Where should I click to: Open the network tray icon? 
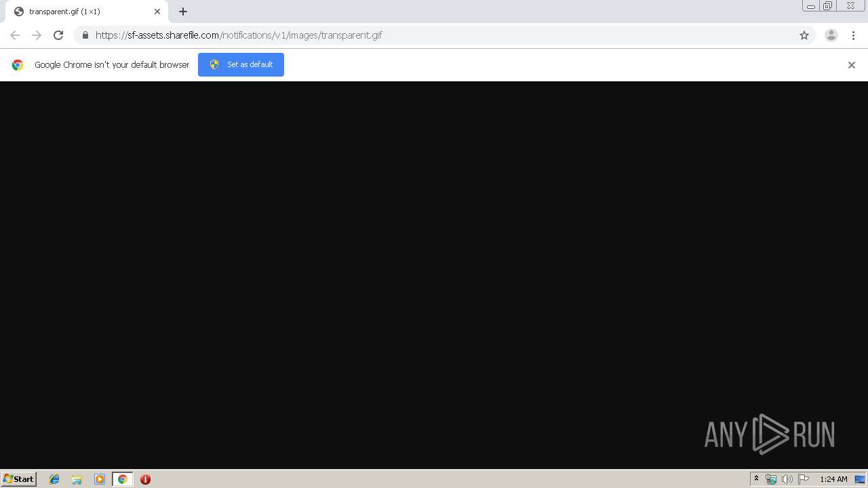[x=771, y=479]
